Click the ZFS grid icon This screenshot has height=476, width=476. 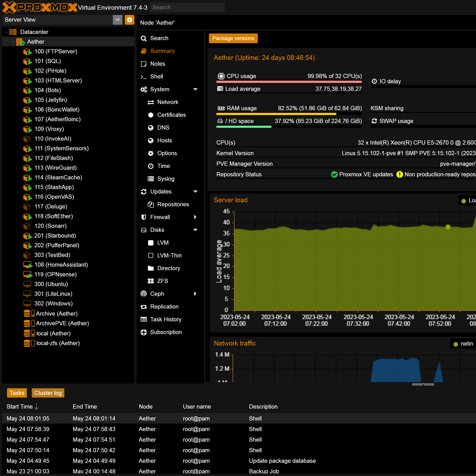pos(151,281)
